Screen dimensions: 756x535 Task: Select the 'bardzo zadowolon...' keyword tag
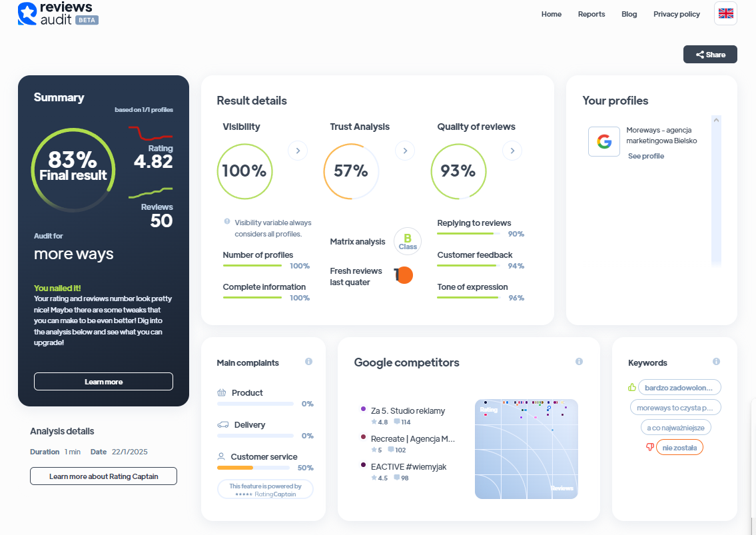coord(679,387)
